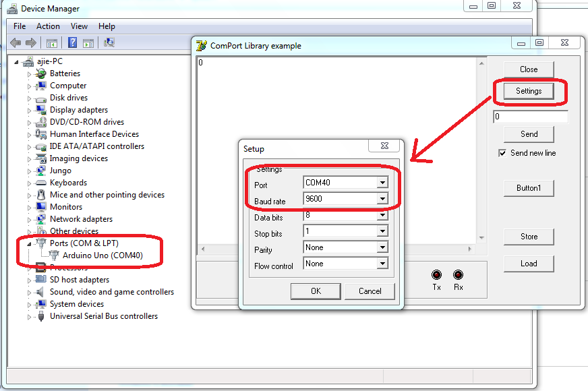This screenshot has height=391, width=588.
Task: Click the Disk drives icon
Action: [41, 99]
